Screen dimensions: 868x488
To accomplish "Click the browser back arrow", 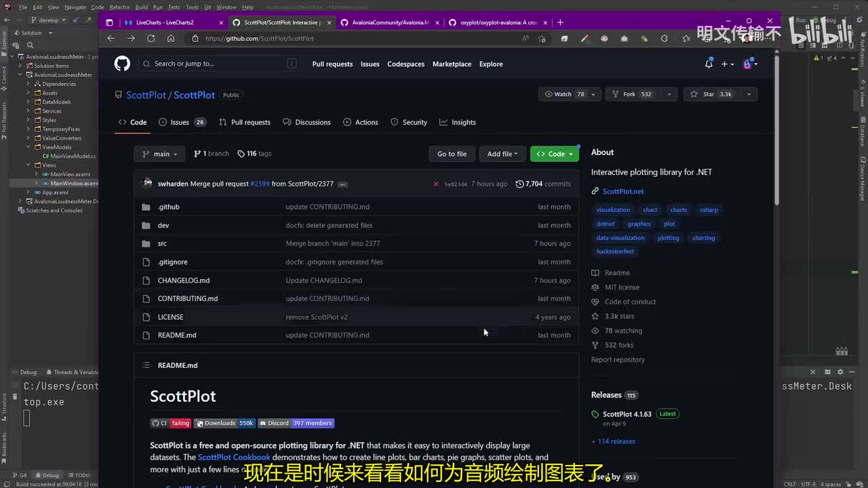I will 111,39.
